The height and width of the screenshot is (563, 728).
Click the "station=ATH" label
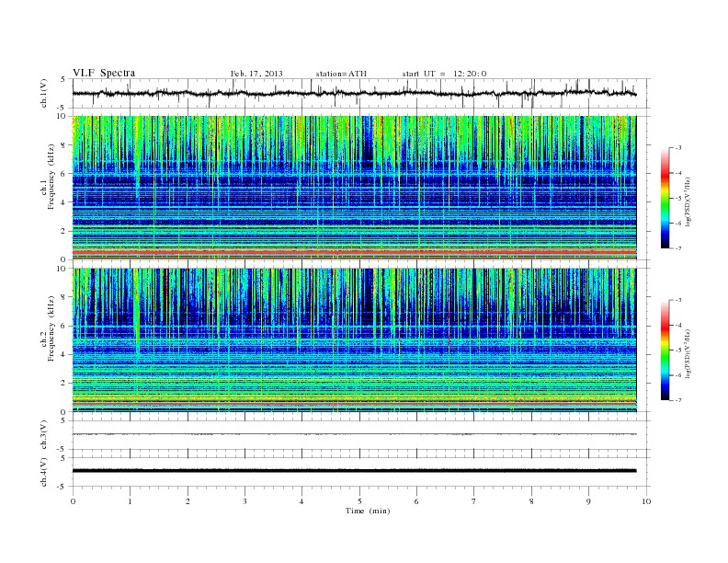tap(341, 74)
